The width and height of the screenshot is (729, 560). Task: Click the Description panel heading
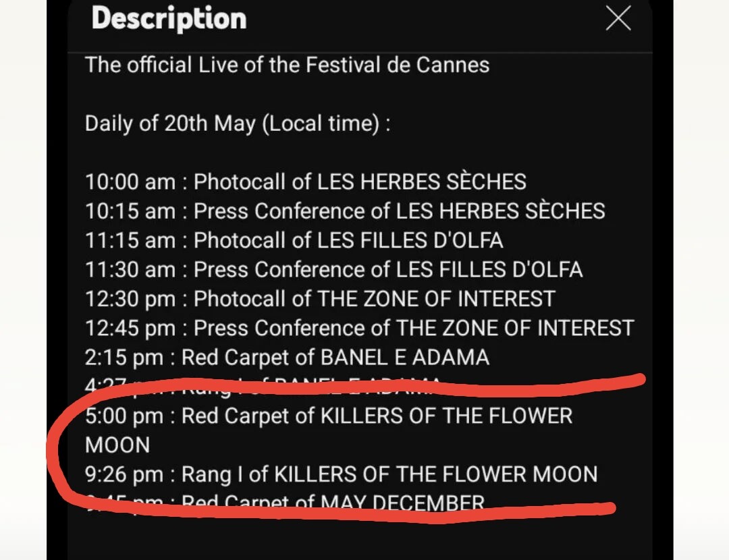(169, 18)
